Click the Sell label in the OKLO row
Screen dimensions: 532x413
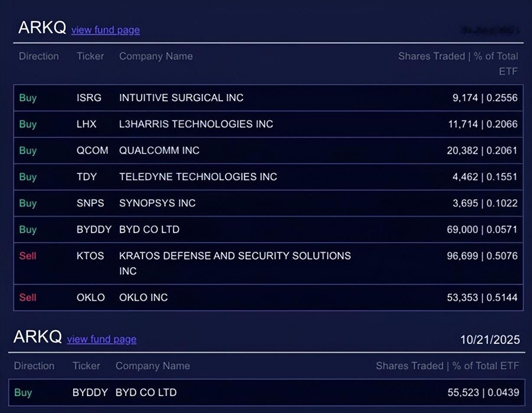pyautogui.click(x=28, y=298)
